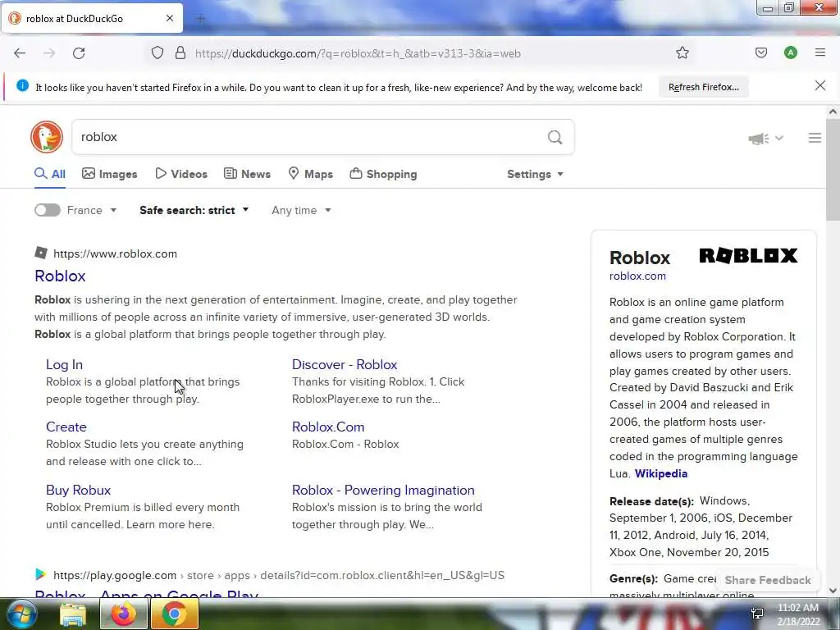The height and width of the screenshot is (630, 840).
Task: Click the ROBLOX logo in info panel
Action: 748,256
